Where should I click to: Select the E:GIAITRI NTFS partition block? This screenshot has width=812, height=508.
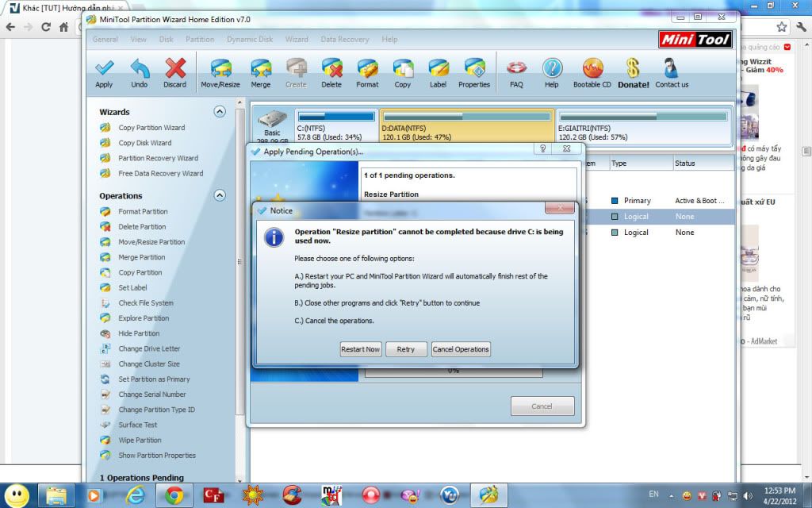(x=643, y=125)
